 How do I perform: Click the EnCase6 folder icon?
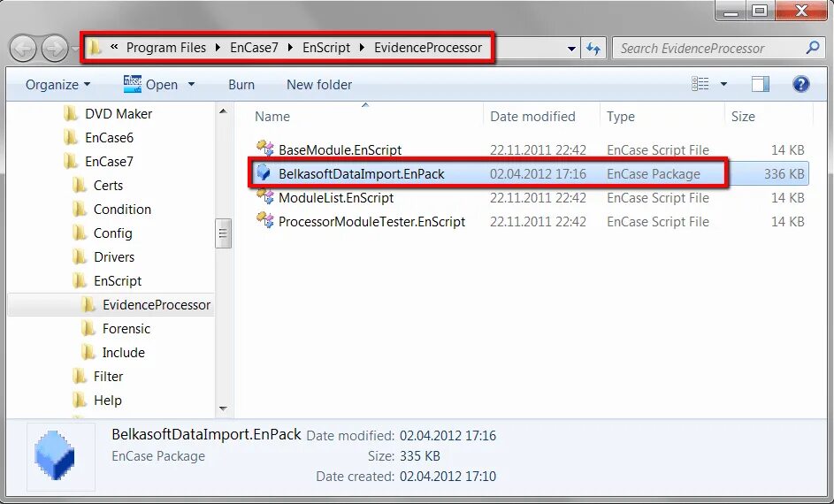coord(70,138)
